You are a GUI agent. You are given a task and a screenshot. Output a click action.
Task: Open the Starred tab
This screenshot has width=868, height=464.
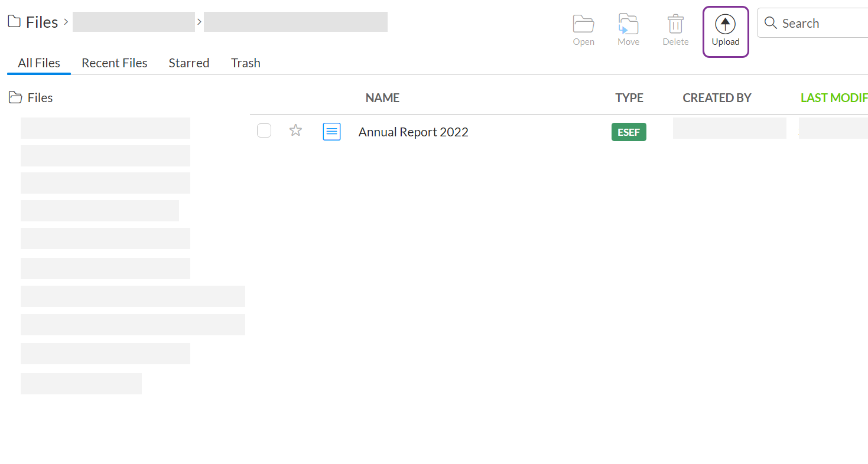[189, 63]
